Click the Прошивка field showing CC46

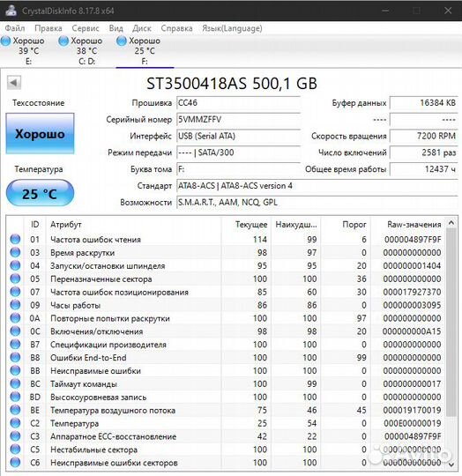point(238,103)
